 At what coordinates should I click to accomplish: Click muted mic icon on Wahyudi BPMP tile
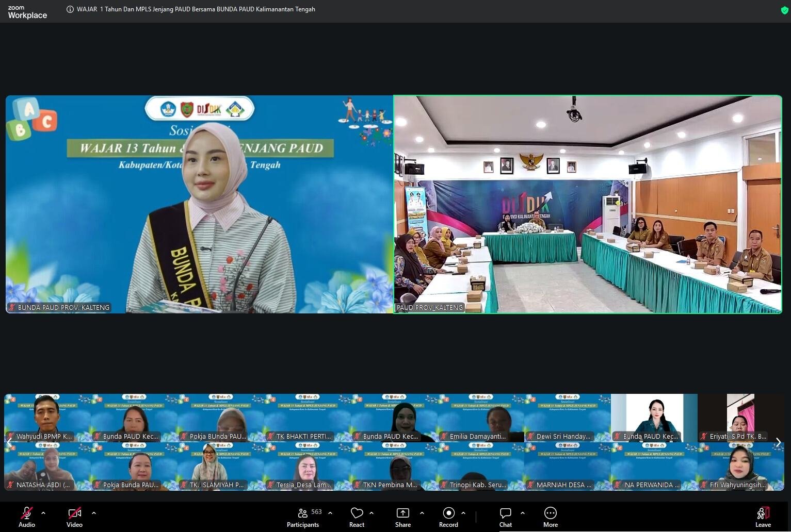coord(10,437)
